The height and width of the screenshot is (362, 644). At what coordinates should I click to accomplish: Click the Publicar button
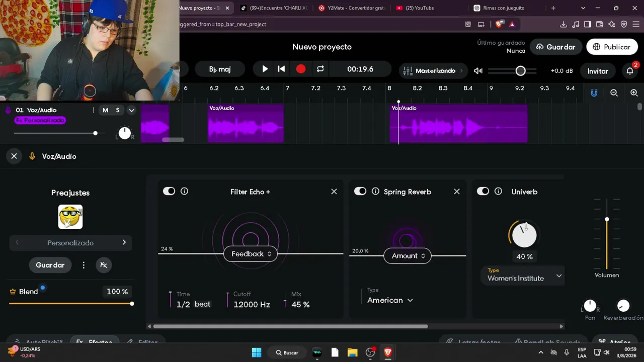[612, 47]
